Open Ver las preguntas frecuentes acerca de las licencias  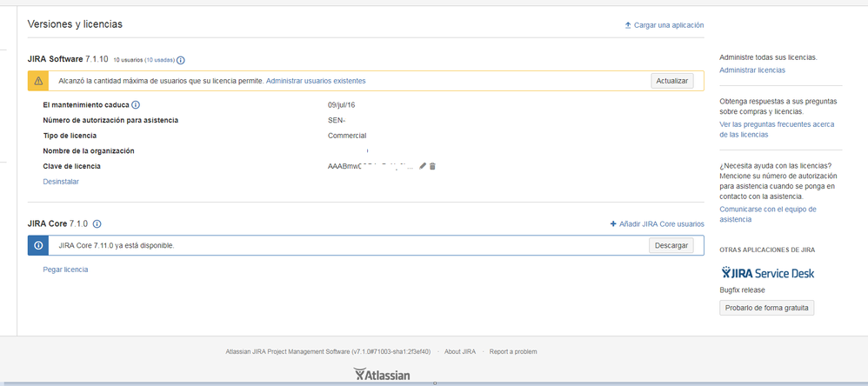[776, 130]
